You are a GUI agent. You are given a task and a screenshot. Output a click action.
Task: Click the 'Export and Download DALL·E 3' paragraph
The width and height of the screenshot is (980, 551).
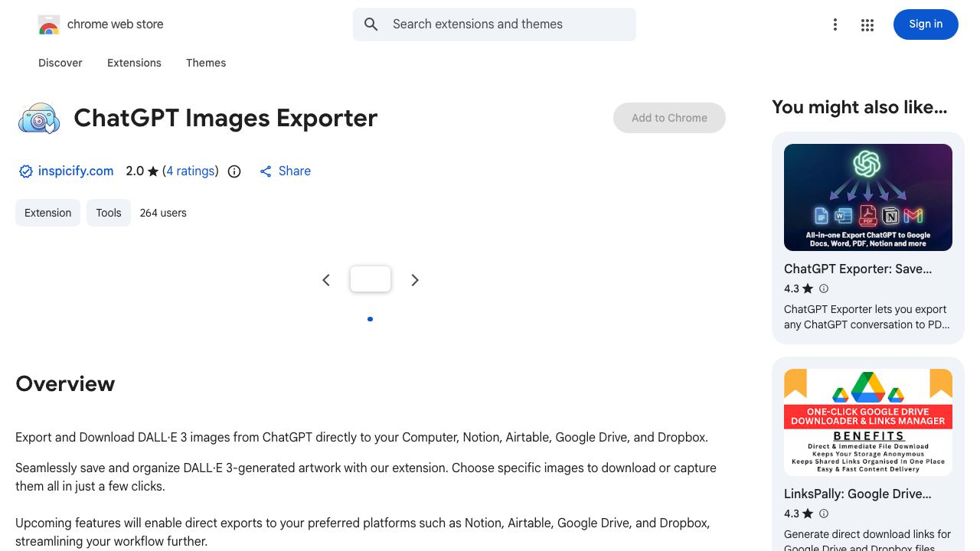tap(361, 438)
